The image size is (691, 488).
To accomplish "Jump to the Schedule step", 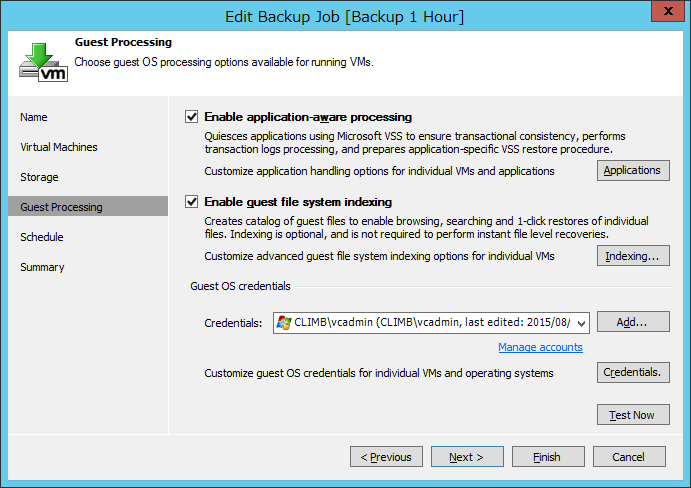I will pyautogui.click(x=42, y=237).
